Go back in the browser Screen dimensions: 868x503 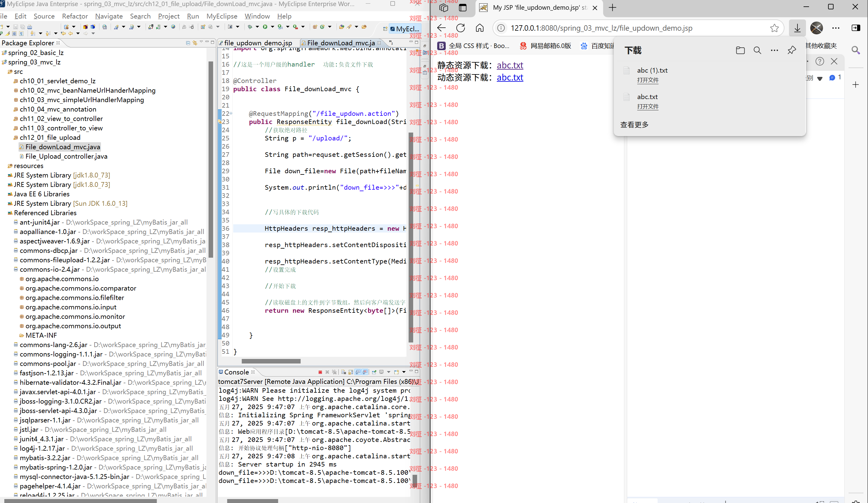click(441, 28)
